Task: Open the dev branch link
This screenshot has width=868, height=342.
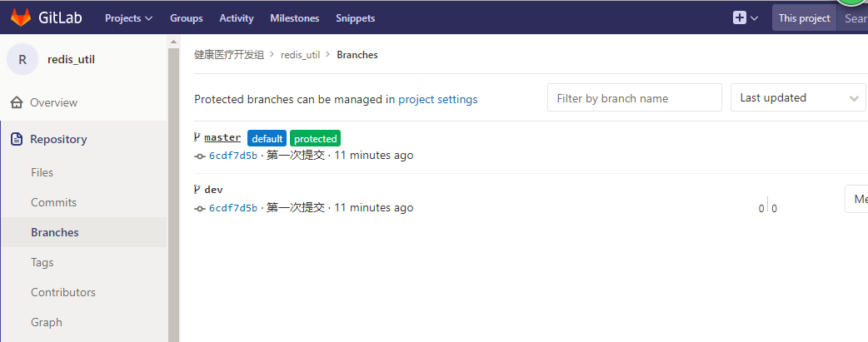Action: pos(214,190)
